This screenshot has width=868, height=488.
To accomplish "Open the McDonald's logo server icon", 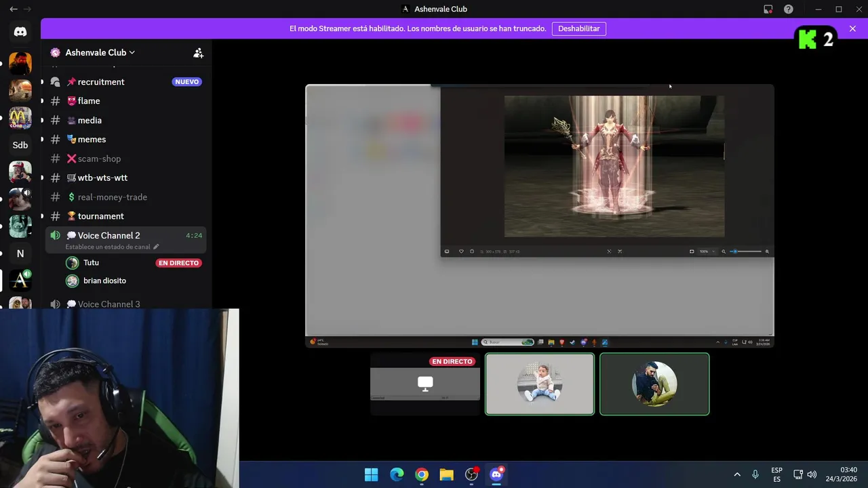I will coord(20,118).
